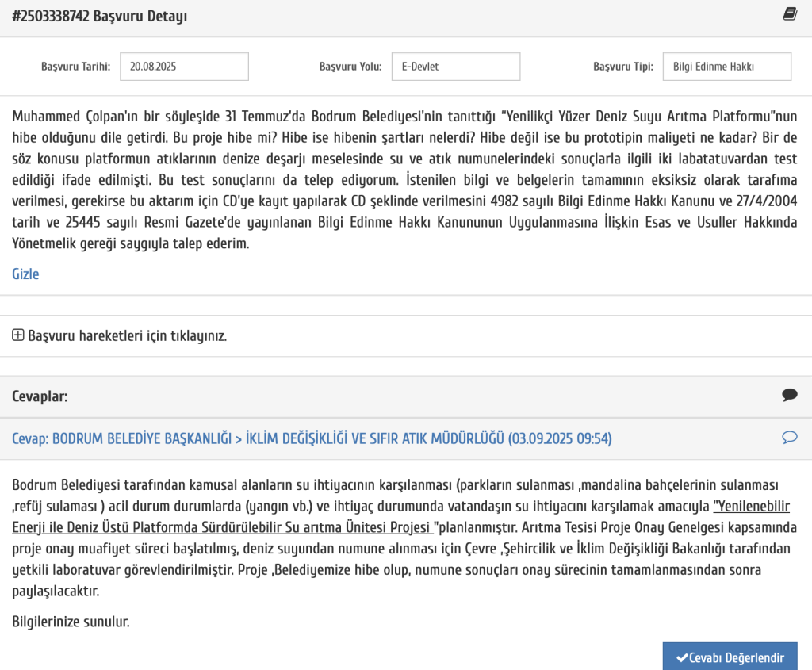Click the Başvuru Yolu field showing E-Devlet
Viewport: 812px width, 670px height.
click(456, 67)
